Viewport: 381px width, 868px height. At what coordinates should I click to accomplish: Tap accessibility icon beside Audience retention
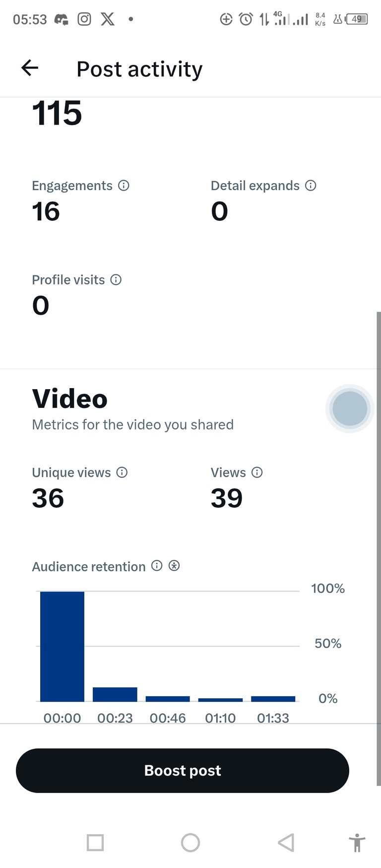pos(174,566)
